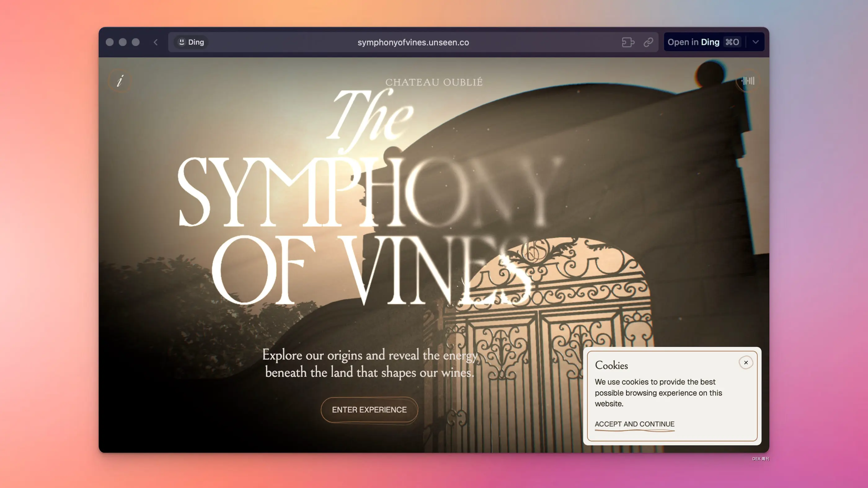Click the CHATEAU OUBLIÉ heading
868x488 pixels.
[x=434, y=82]
